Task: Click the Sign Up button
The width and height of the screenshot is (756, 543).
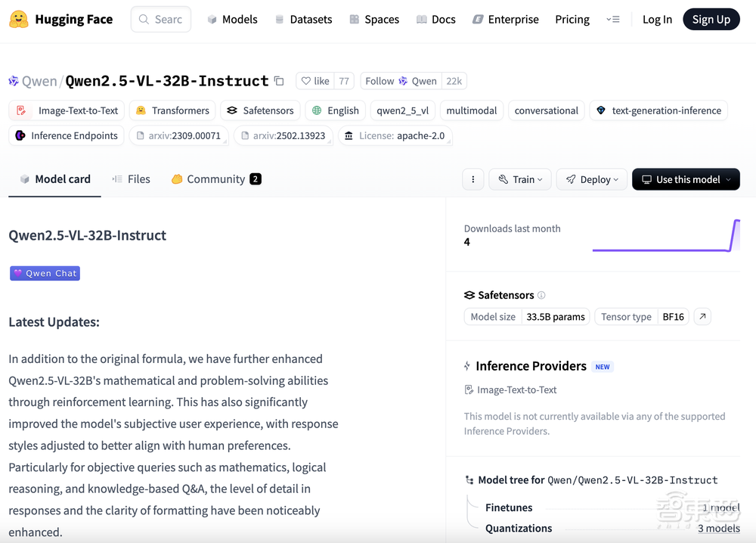Action: [x=711, y=20]
